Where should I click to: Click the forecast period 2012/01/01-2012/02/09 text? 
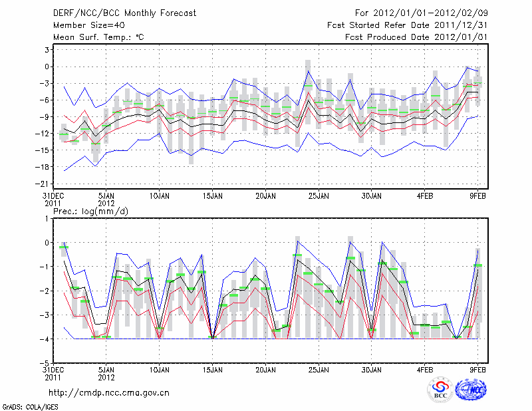tap(417, 14)
